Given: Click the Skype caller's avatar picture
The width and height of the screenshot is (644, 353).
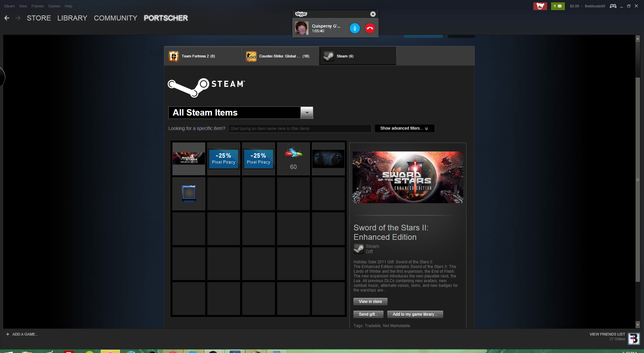Looking at the screenshot, I should (302, 28).
